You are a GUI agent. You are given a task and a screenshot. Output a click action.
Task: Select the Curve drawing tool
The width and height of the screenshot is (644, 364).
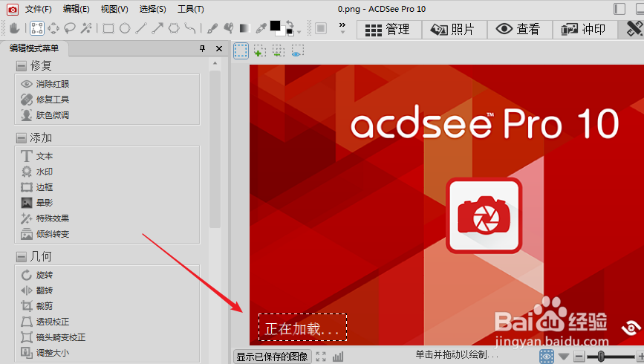190,28
